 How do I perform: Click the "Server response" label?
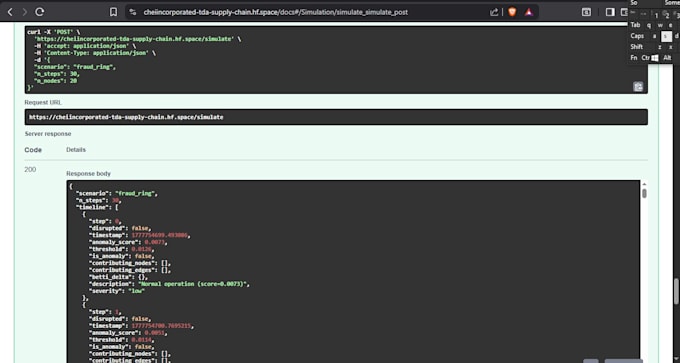coord(48,134)
